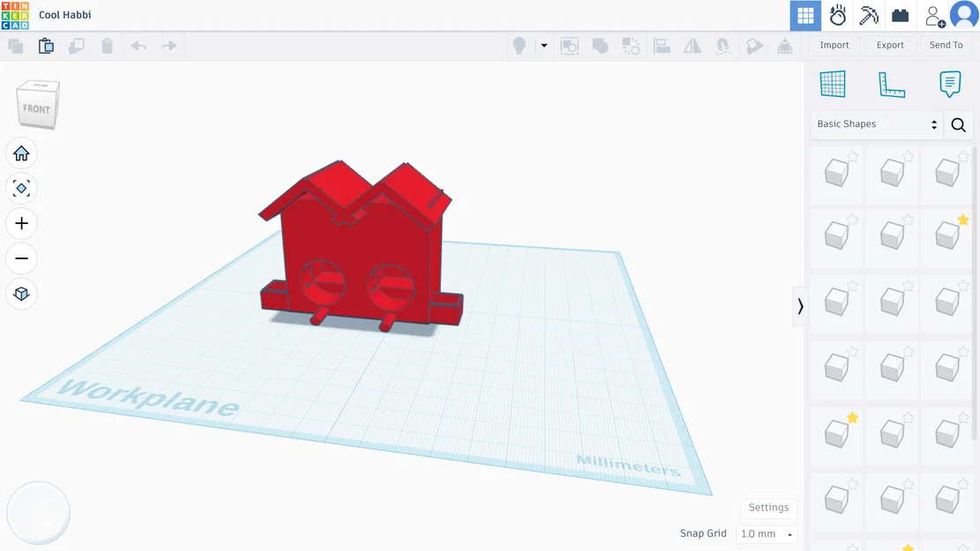Click the Zoom out minus button
The height and width of the screenshot is (551, 980).
(21, 258)
